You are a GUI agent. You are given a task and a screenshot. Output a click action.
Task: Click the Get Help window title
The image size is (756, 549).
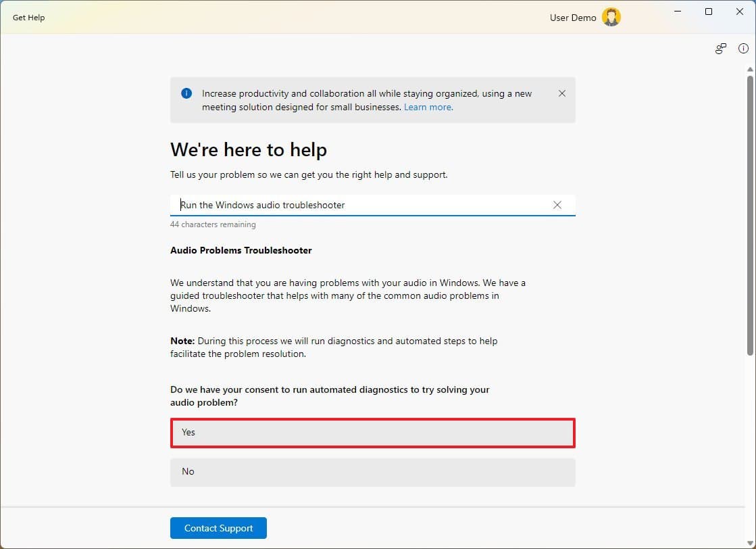point(29,18)
